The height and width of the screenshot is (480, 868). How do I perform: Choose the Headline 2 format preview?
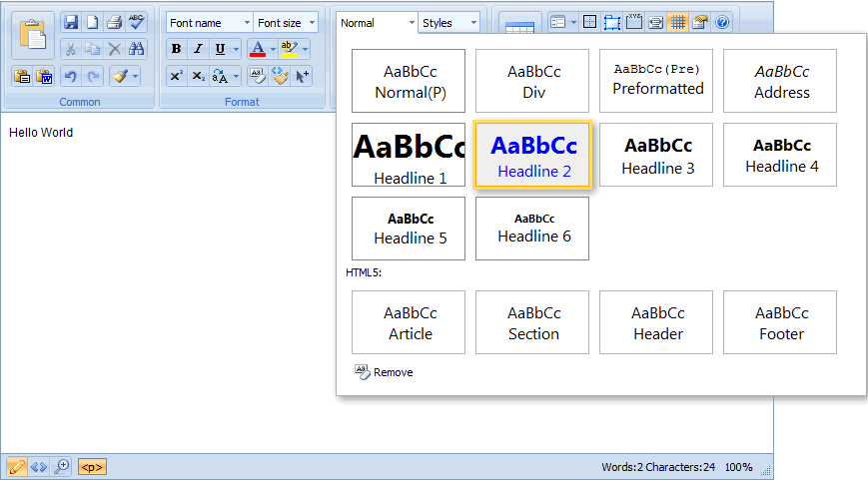pyautogui.click(x=533, y=155)
